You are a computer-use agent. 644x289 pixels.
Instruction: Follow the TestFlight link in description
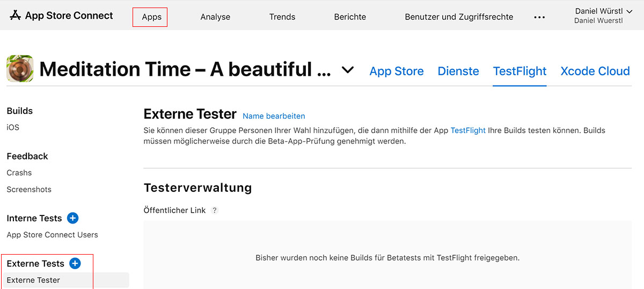[468, 131]
